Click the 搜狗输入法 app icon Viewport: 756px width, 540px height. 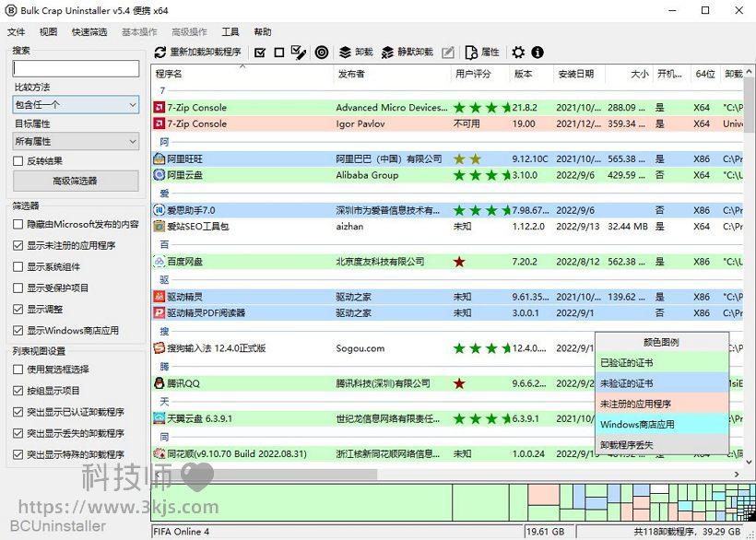click(x=159, y=347)
